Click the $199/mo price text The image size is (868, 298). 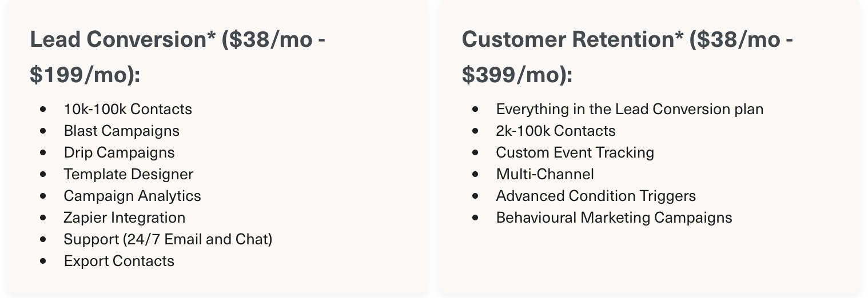click(81, 75)
